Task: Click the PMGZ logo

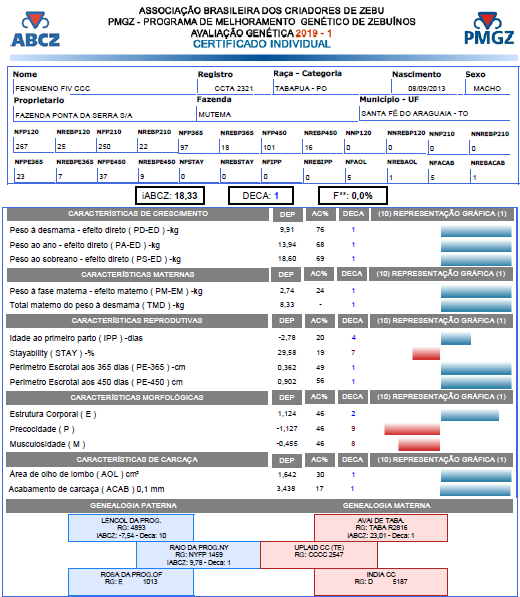Action: [489, 29]
